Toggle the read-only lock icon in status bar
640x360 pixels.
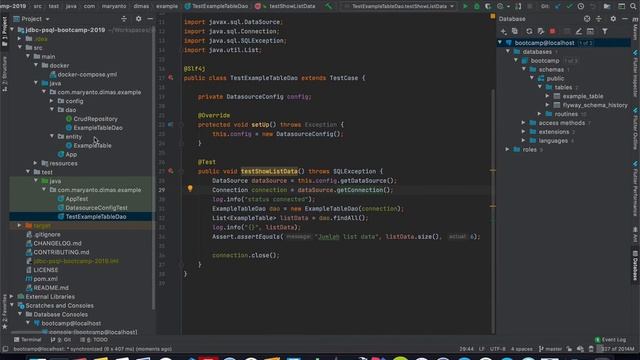pyautogui.click(x=569, y=349)
